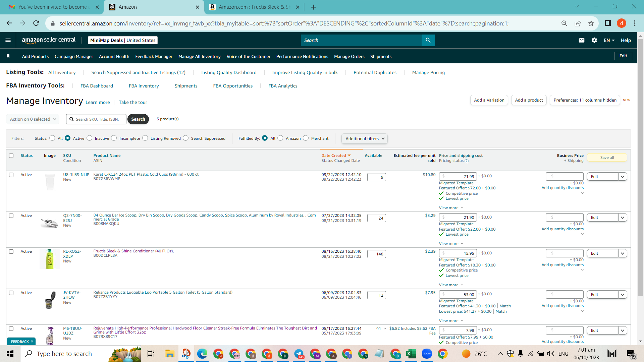This screenshot has height=362, width=644.
Task: Open Telegram from the taskbar
Action: pyautogui.click(x=299, y=354)
